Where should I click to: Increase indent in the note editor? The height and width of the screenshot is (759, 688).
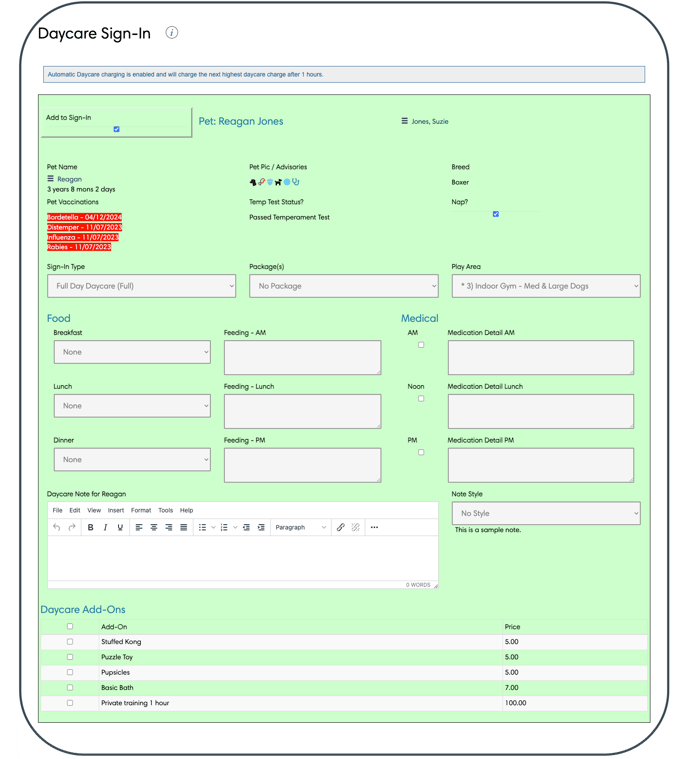tap(261, 527)
